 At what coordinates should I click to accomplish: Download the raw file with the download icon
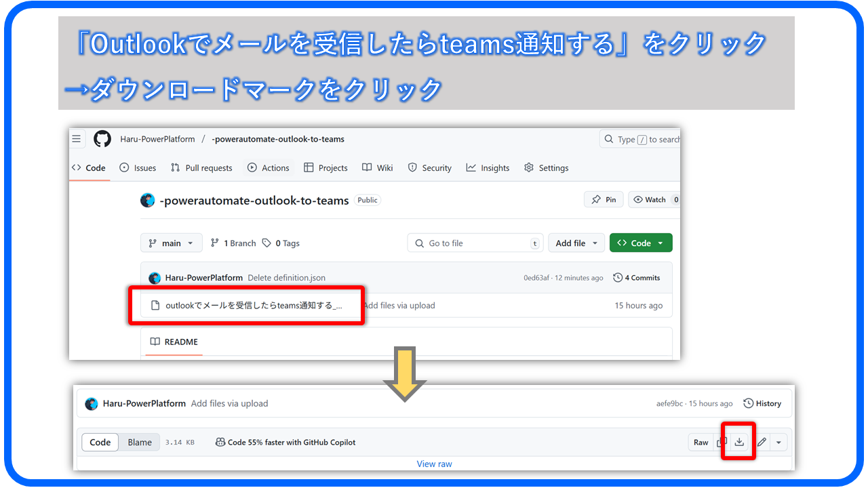click(x=738, y=441)
